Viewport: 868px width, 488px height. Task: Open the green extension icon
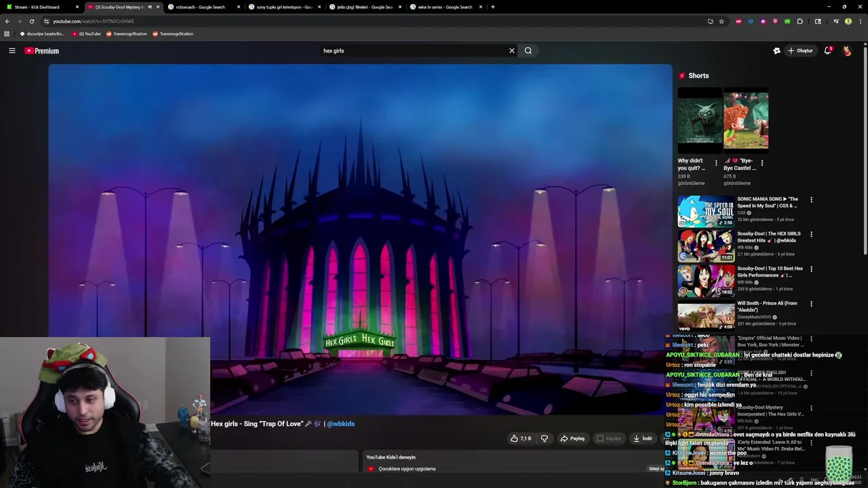coord(787,21)
